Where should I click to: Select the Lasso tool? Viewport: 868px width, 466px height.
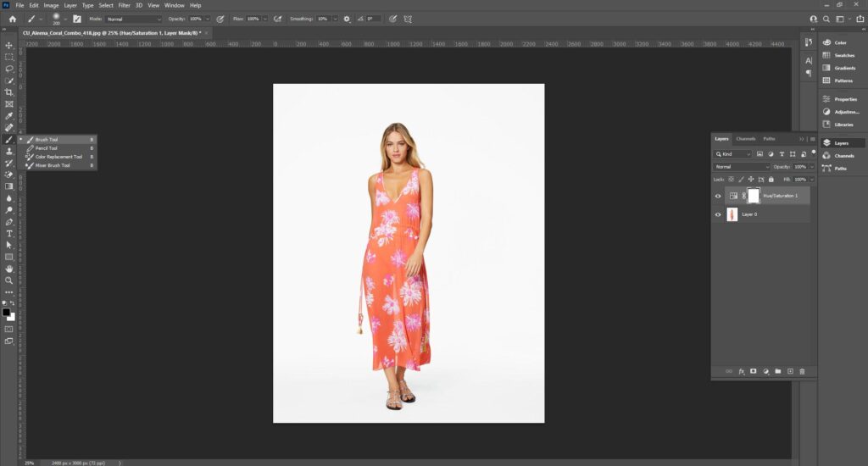tap(8, 69)
